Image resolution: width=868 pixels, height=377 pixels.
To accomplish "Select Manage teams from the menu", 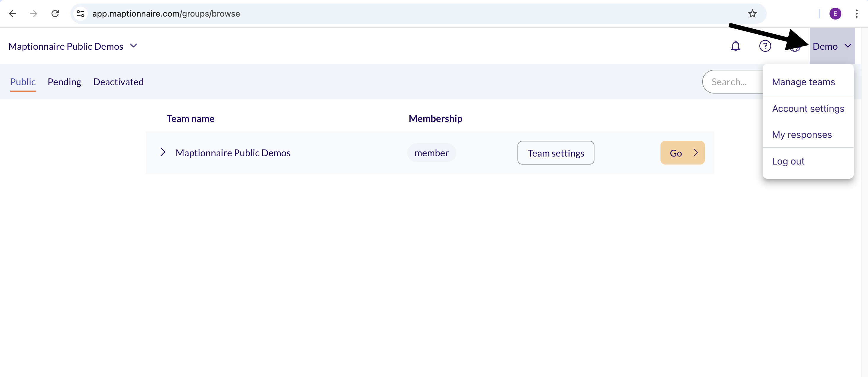I will click(x=808, y=82).
